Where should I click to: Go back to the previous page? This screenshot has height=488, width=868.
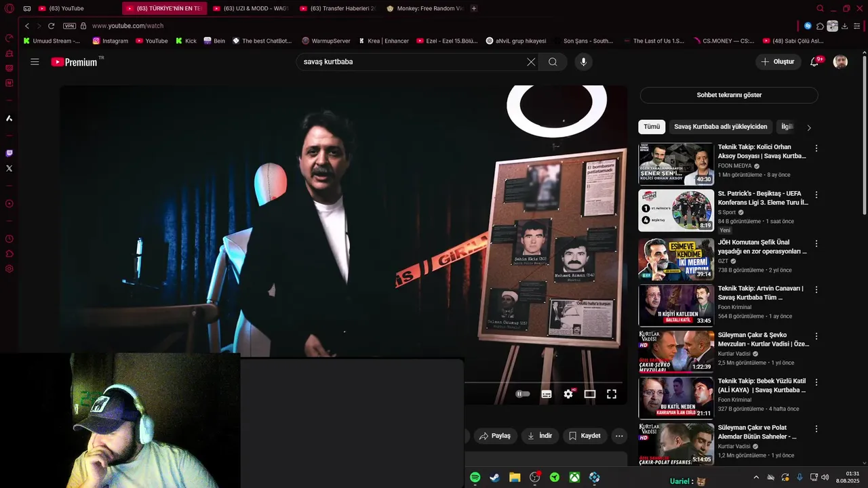pyautogui.click(x=27, y=26)
